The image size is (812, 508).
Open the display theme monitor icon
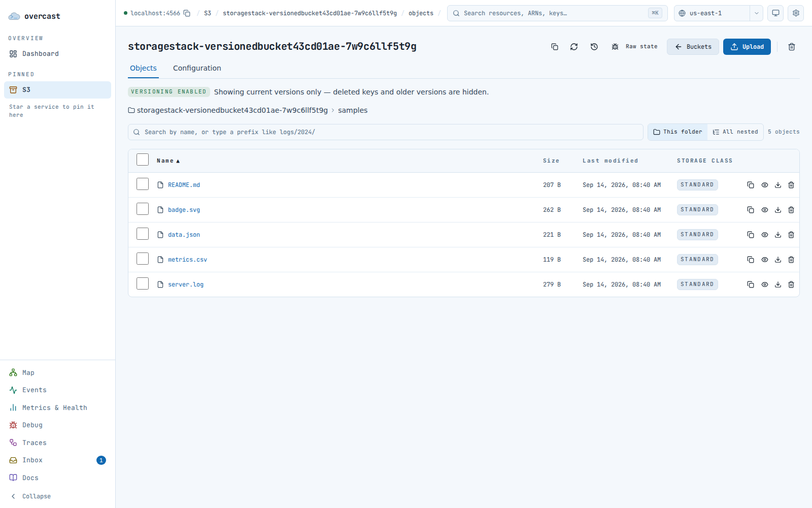coord(775,13)
